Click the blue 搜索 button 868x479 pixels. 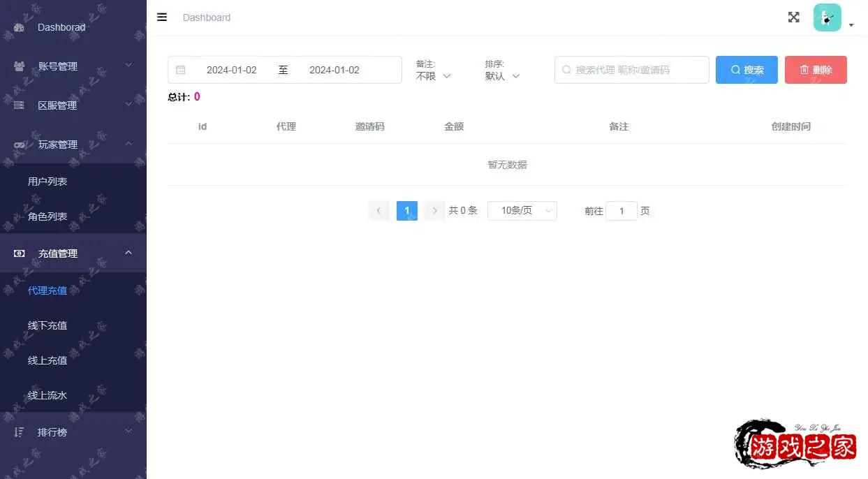(746, 70)
